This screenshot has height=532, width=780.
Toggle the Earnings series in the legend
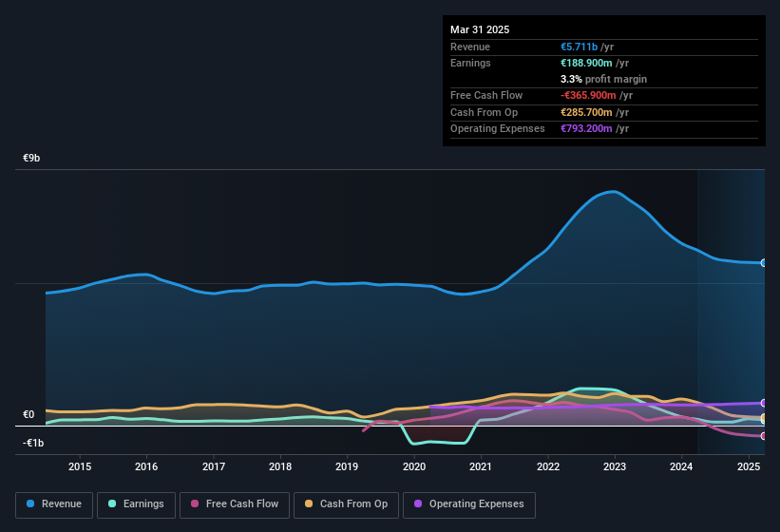pyautogui.click(x=136, y=504)
